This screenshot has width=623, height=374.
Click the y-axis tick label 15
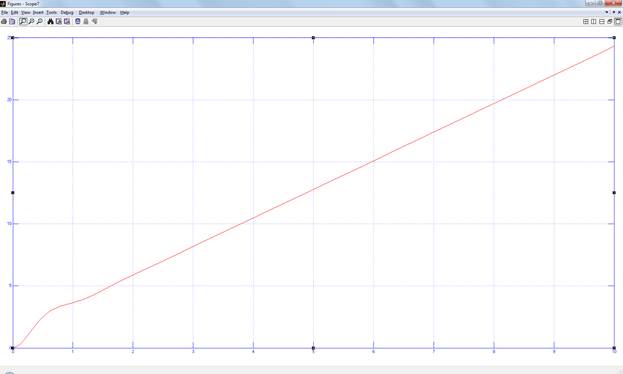[x=10, y=162]
